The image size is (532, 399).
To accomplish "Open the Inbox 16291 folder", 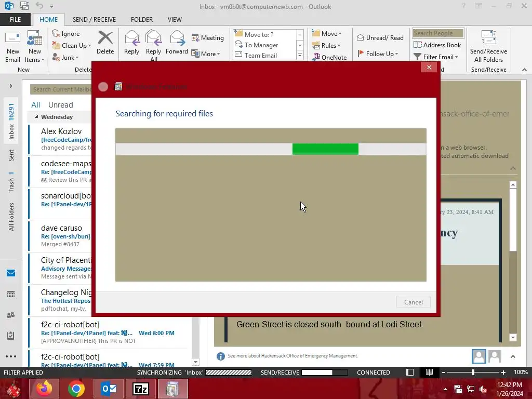I will tap(11, 121).
